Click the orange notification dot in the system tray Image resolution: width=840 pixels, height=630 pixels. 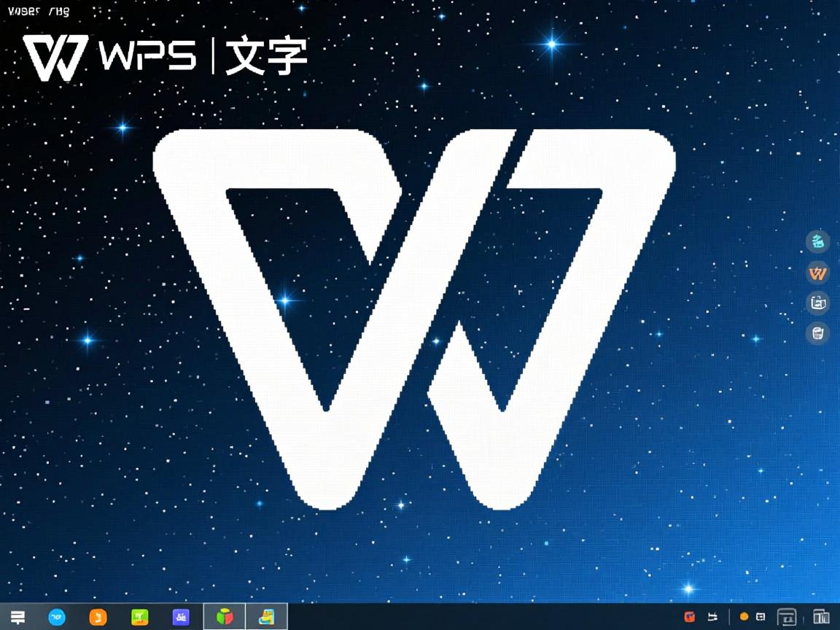(744, 618)
